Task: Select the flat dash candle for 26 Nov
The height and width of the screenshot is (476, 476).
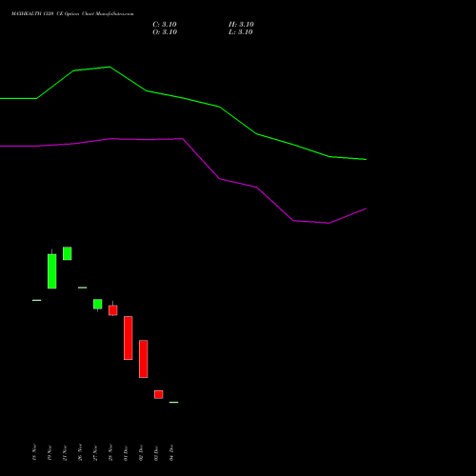Action: [83, 288]
